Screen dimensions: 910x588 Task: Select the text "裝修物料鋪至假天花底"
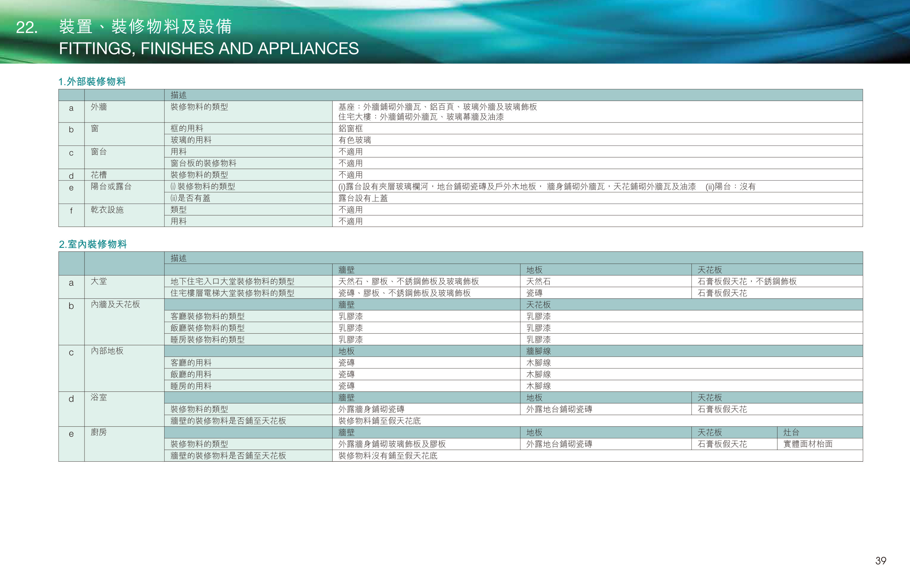pos(379,421)
